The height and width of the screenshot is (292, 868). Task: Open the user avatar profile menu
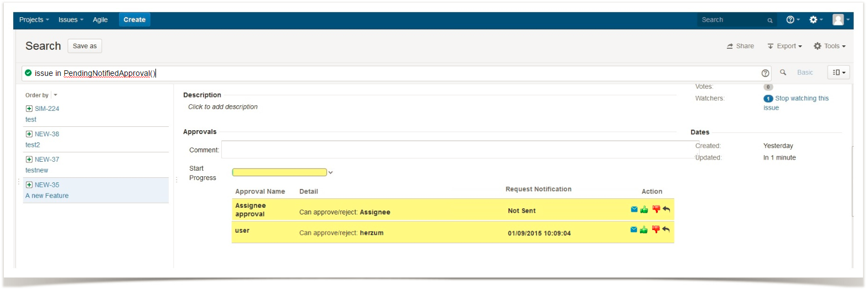click(x=840, y=20)
